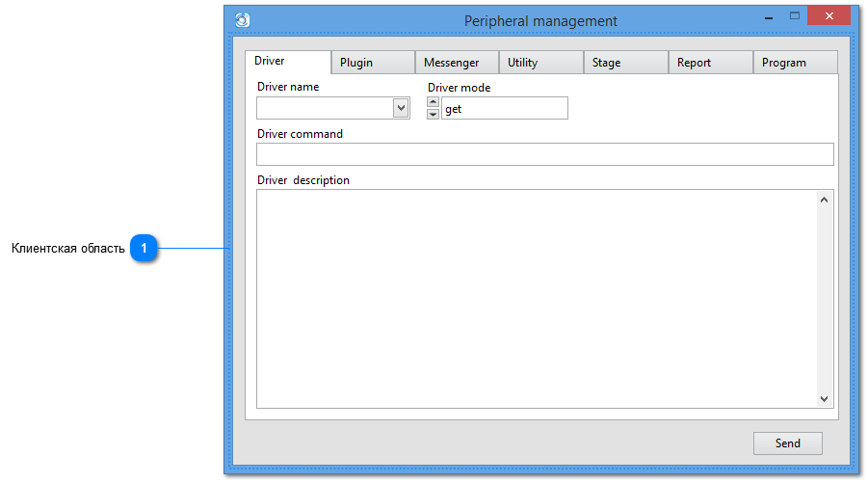Switch to the Report tab
Viewport: 868px width, 483px height.
(710, 63)
